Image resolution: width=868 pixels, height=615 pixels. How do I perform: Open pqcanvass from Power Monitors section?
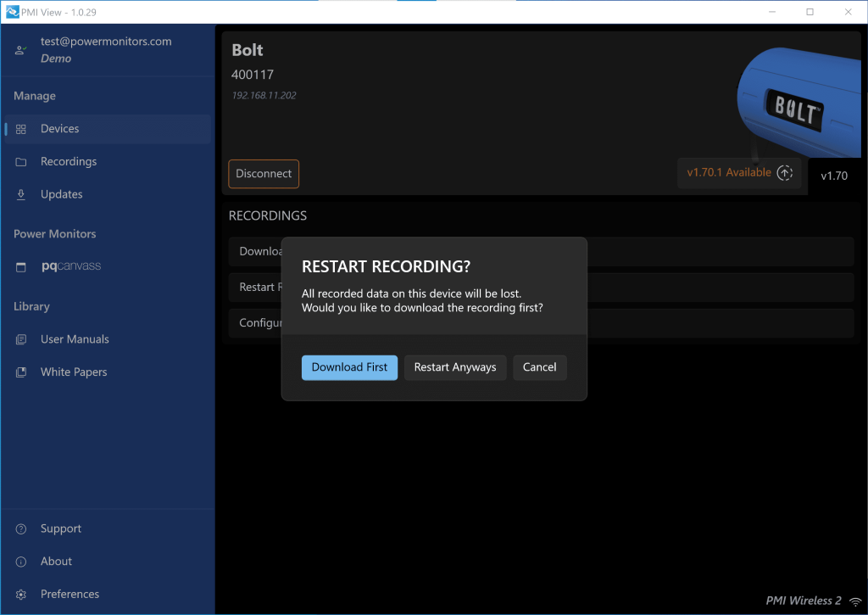pyautogui.click(x=71, y=267)
